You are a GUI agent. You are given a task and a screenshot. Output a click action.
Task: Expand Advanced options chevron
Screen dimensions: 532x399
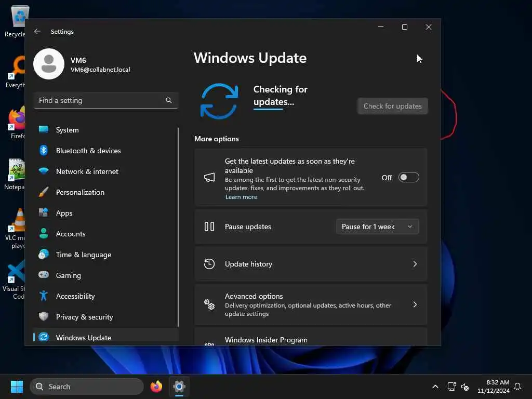tap(415, 304)
